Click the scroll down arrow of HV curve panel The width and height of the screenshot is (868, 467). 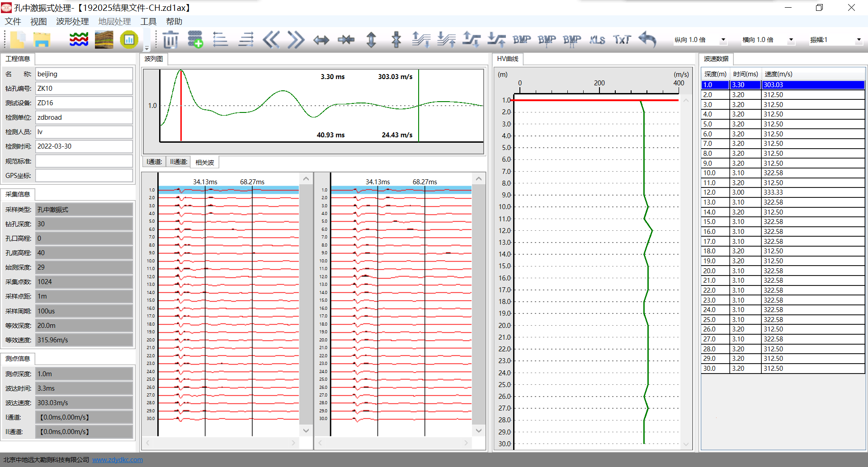[x=686, y=444]
